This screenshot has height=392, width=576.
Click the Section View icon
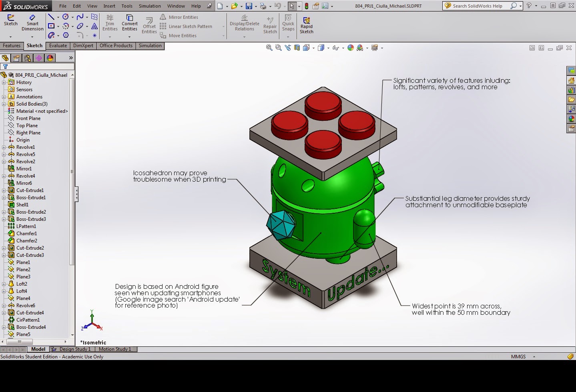click(297, 48)
